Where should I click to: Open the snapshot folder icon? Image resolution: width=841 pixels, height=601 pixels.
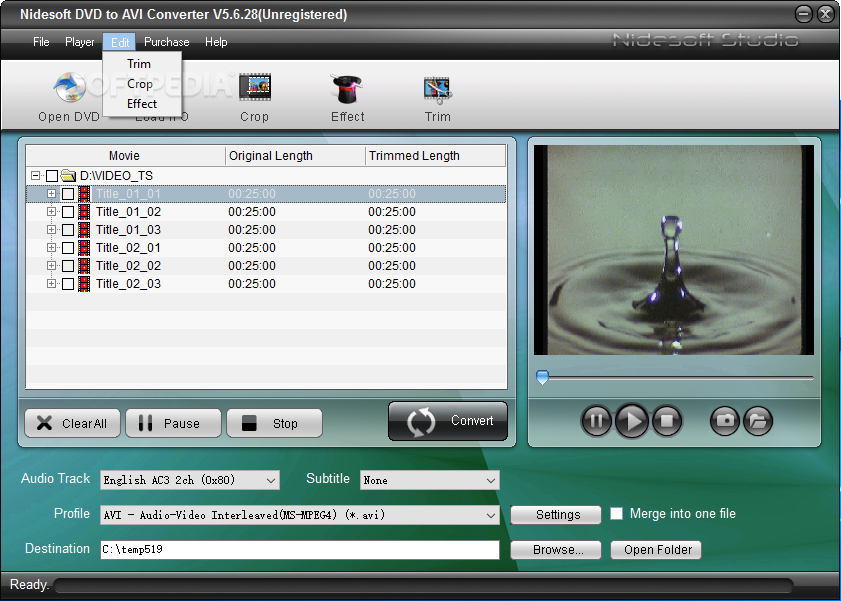coord(757,421)
